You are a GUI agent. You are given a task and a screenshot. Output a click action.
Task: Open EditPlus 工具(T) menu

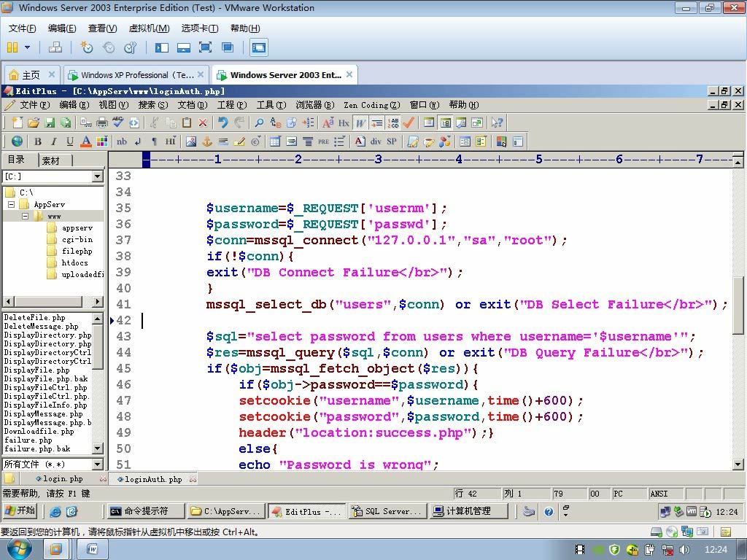tap(271, 105)
